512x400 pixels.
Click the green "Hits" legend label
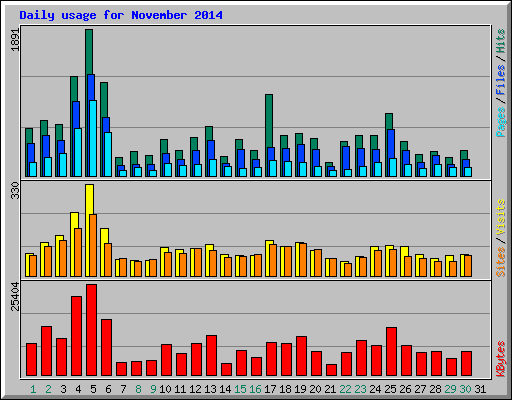(x=501, y=41)
